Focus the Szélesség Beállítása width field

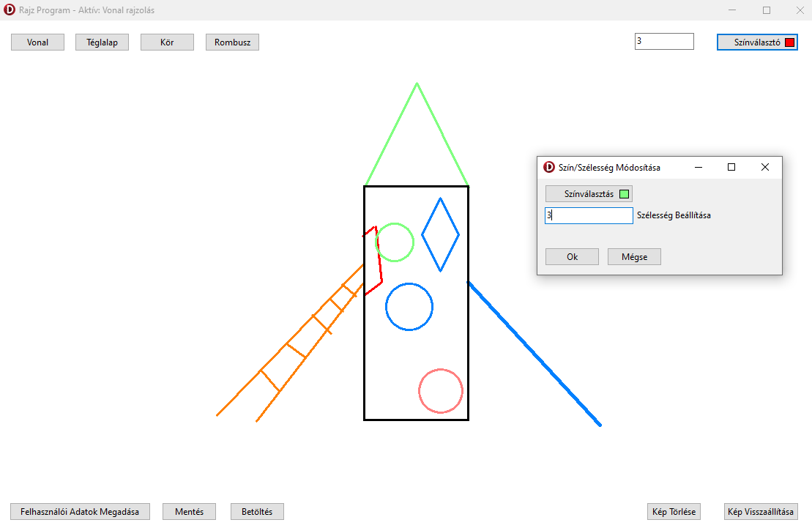pyautogui.click(x=589, y=215)
